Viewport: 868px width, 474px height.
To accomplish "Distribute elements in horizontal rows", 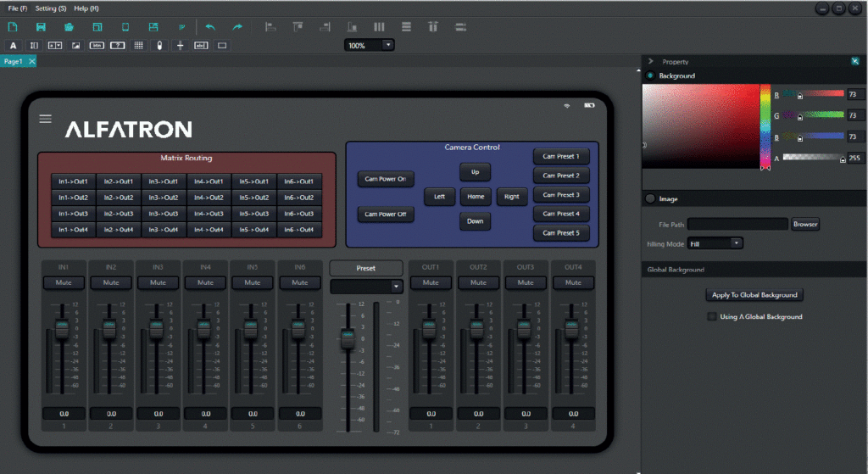I will 406,26.
